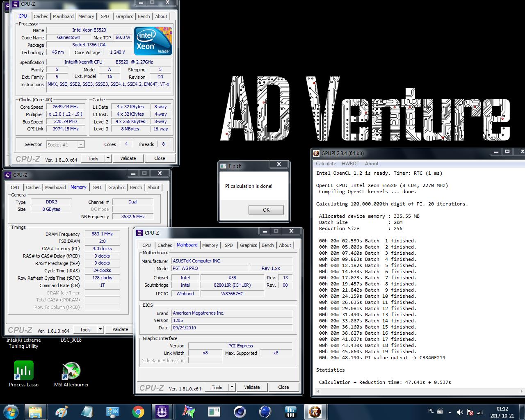Click the title bar icon of the Memory CPU-Z window
525x420 pixels.
[8, 175]
